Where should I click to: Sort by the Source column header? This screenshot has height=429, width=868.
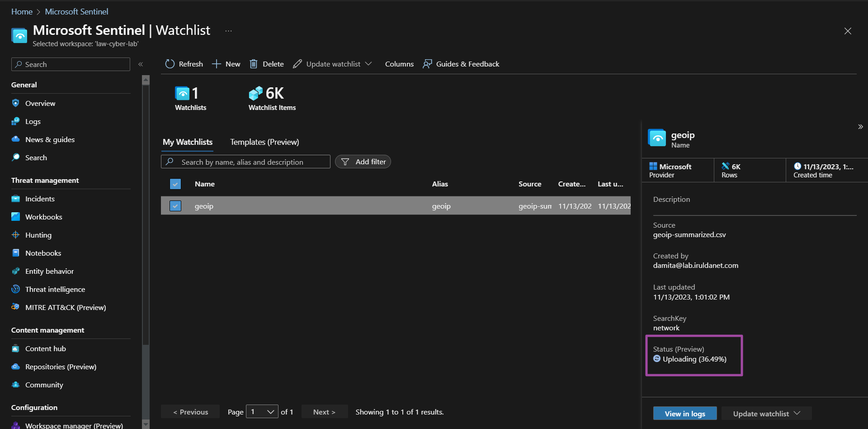530,184
